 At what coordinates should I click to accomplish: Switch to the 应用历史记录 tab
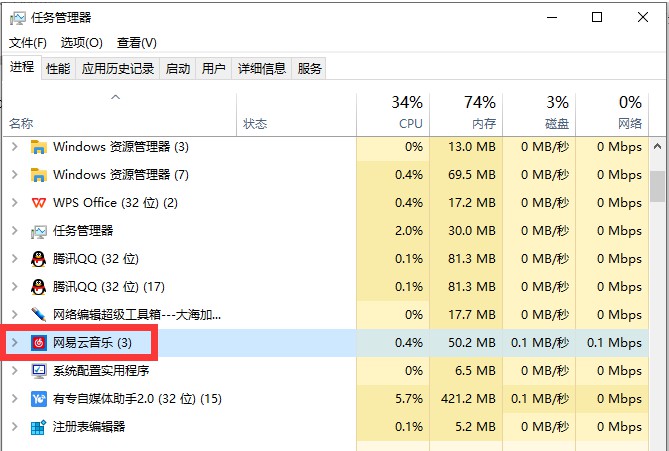tap(118, 69)
